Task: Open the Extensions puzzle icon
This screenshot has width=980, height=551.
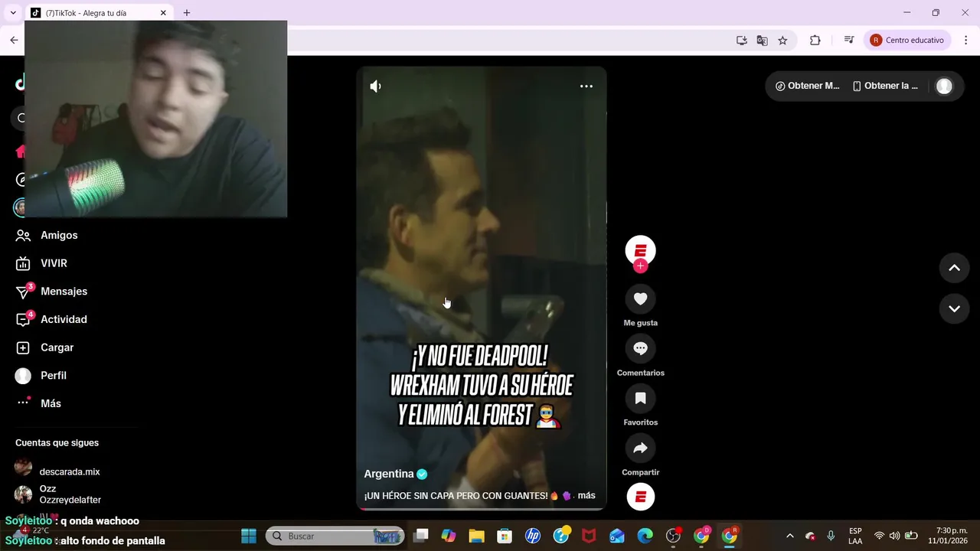Action: click(x=815, y=41)
